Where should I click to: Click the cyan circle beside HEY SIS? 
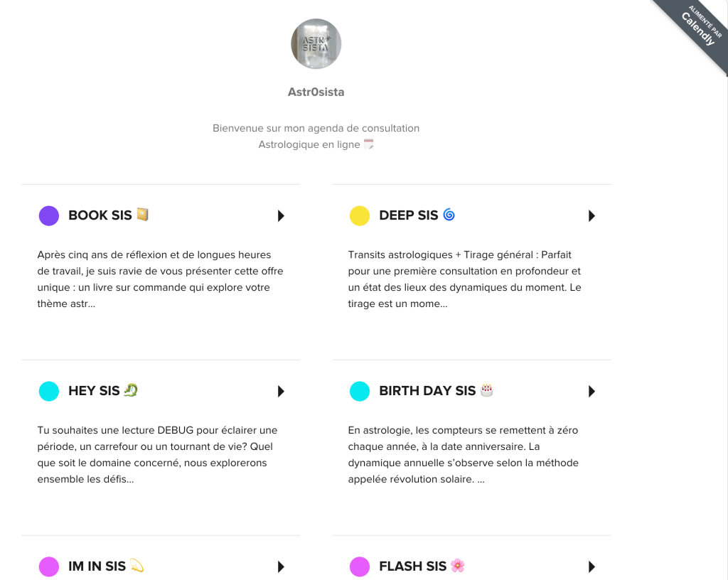[x=48, y=391]
